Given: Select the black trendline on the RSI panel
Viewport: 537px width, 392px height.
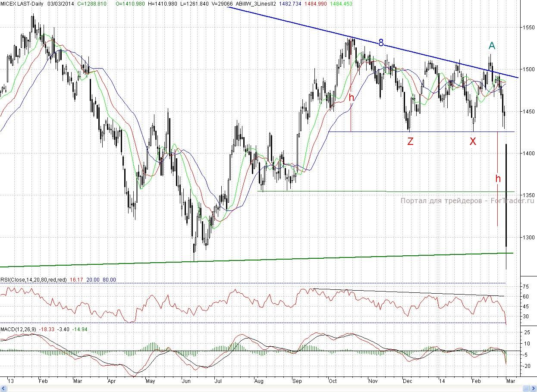Looking at the screenshot, I should pyautogui.click(x=408, y=292).
